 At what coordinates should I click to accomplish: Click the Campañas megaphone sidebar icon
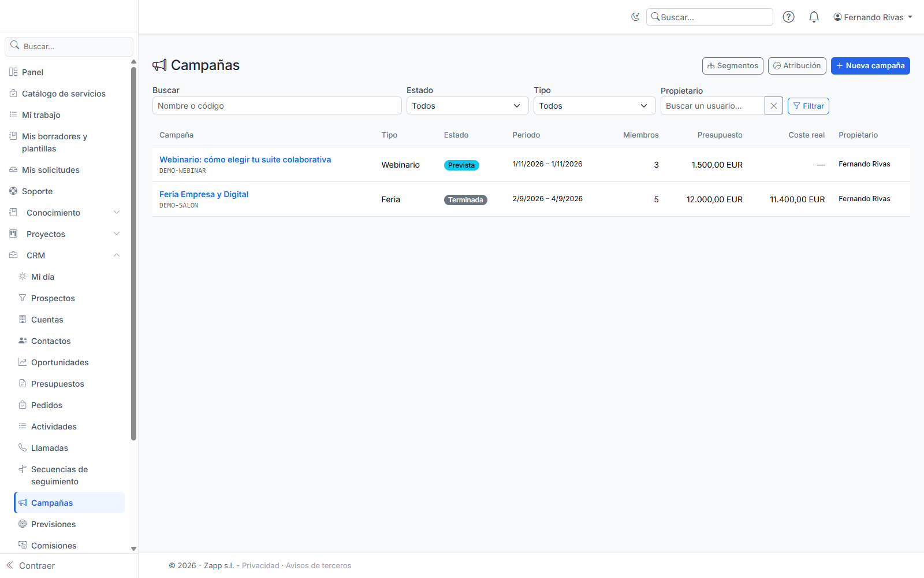tap(23, 502)
